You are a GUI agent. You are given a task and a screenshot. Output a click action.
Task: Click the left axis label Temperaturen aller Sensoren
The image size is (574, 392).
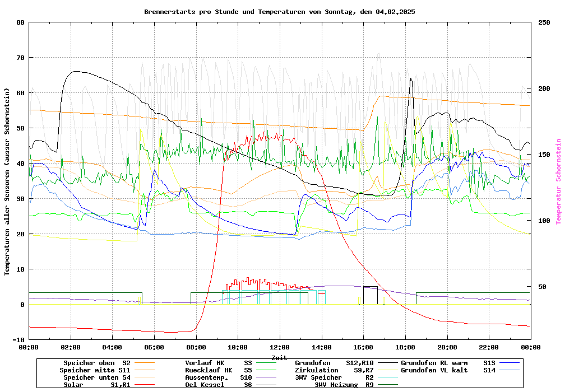pyautogui.click(x=7, y=181)
